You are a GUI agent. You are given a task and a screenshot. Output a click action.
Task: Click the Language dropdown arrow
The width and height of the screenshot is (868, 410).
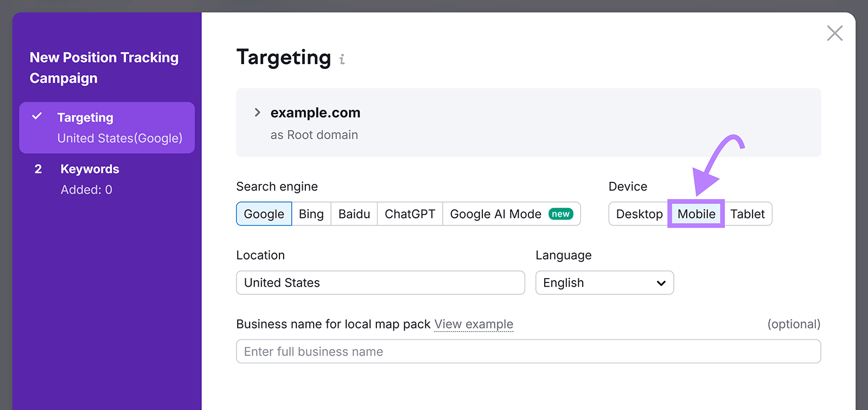(x=661, y=283)
